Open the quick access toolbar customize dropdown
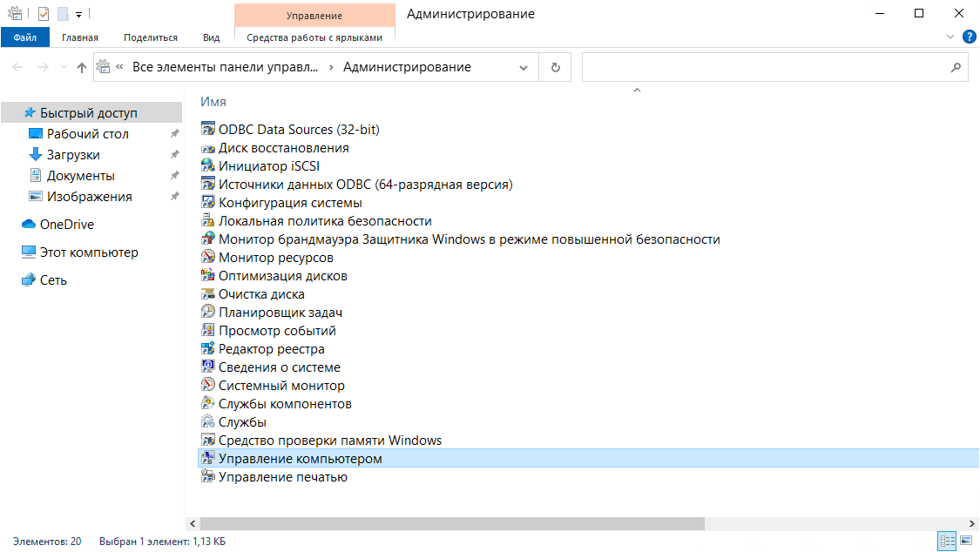The image size is (980, 552). click(78, 14)
